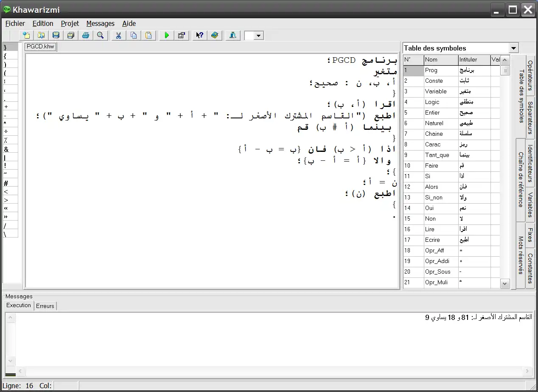Click the Save All stacked disks icon
The image size is (538, 392).
71,35
